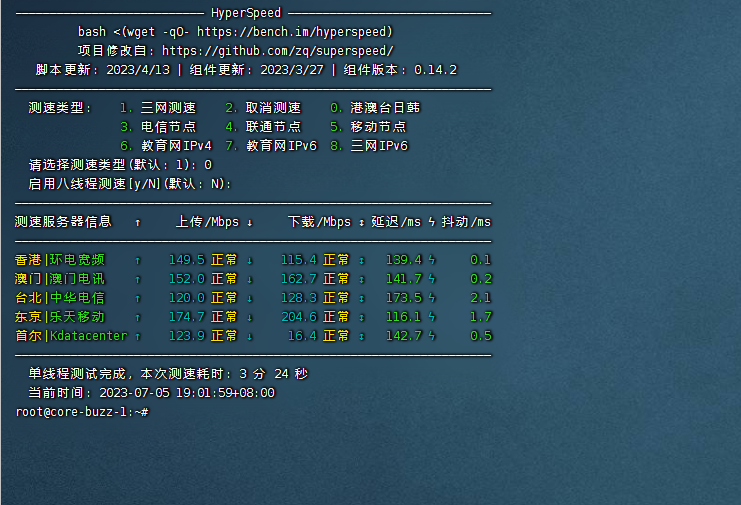Click the root@core-buzz-1 shell prompt
This screenshot has width=741, height=505.
pos(82,412)
